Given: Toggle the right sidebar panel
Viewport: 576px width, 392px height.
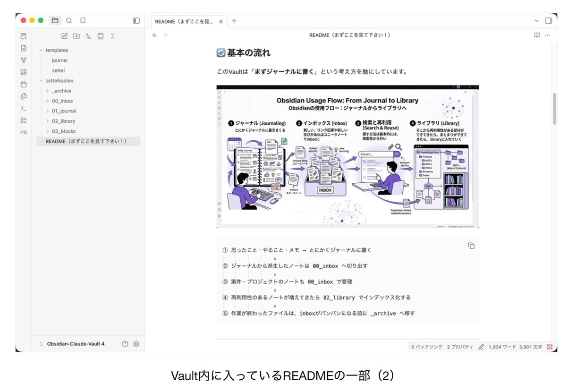Looking at the screenshot, I should [549, 21].
